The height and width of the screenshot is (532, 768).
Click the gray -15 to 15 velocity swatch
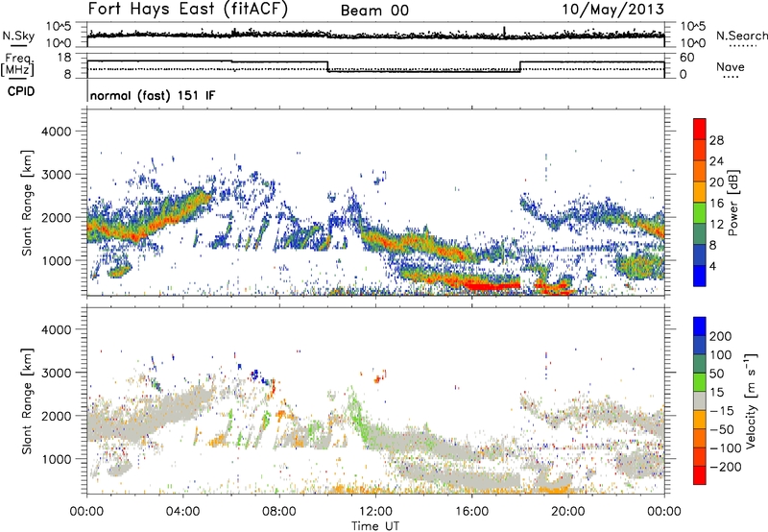pos(700,400)
